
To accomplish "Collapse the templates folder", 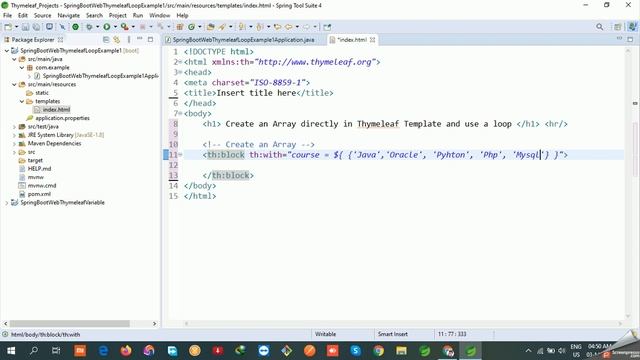I will coord(22,101).
